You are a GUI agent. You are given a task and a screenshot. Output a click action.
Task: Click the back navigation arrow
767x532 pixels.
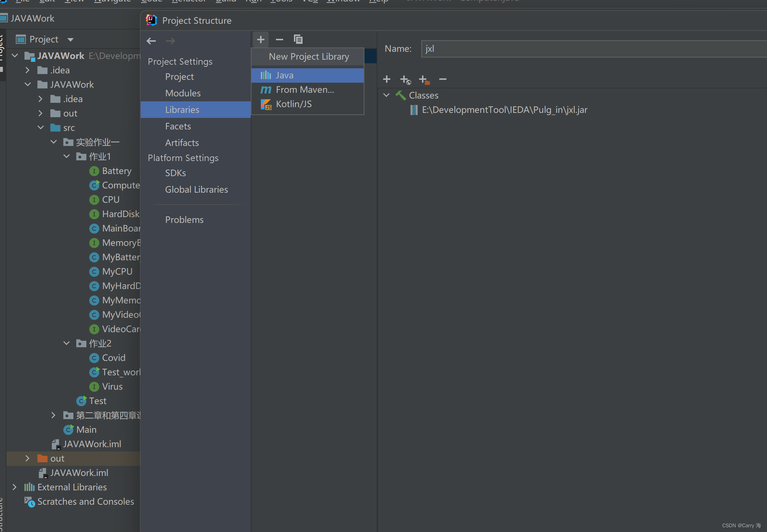(151, 41)
